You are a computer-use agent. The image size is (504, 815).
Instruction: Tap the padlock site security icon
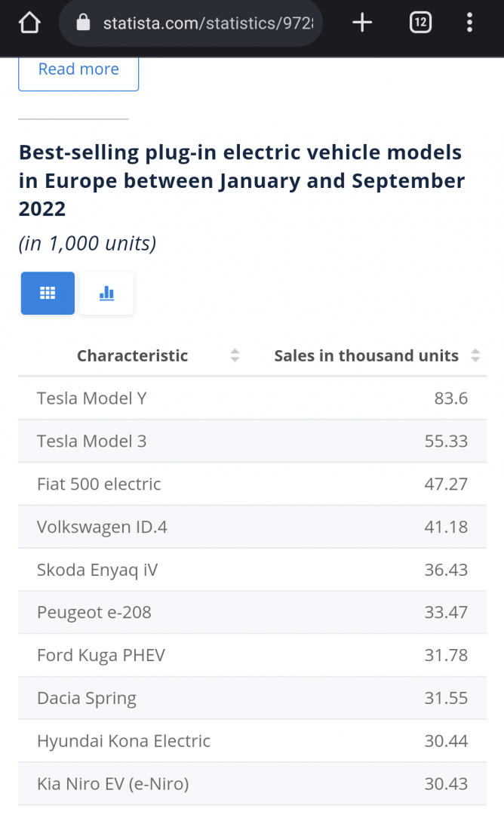pos(84,23)
